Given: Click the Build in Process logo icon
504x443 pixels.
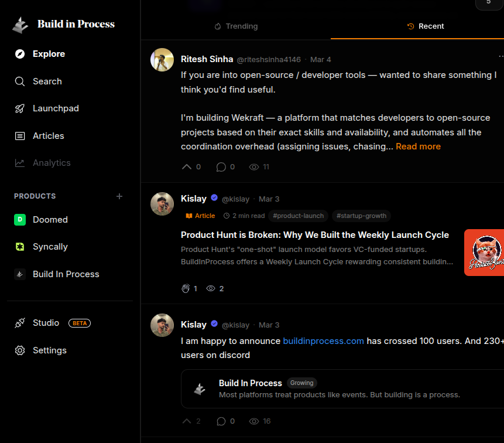Looking at the screenshot, I should point(20,25).
